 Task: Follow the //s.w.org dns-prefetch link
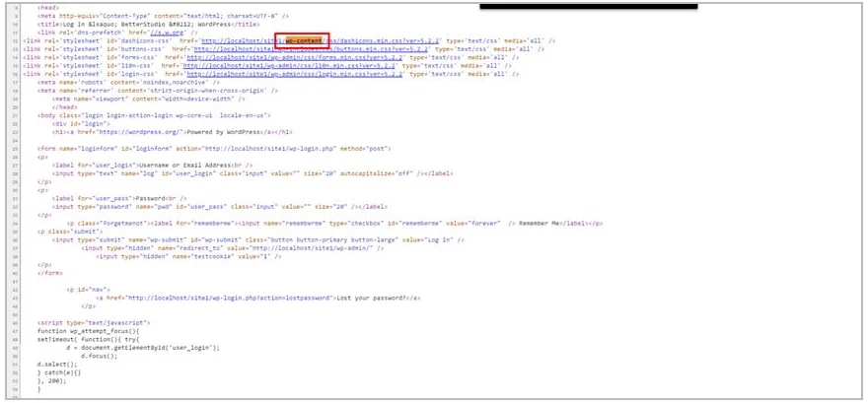coord(167,33)
